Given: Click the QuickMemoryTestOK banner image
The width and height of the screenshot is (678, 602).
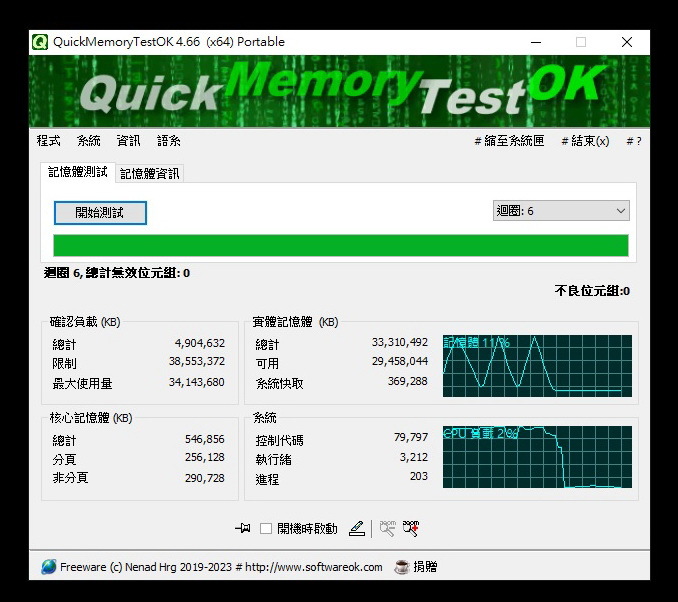Looking at the screenshot, I should [339, 91].
